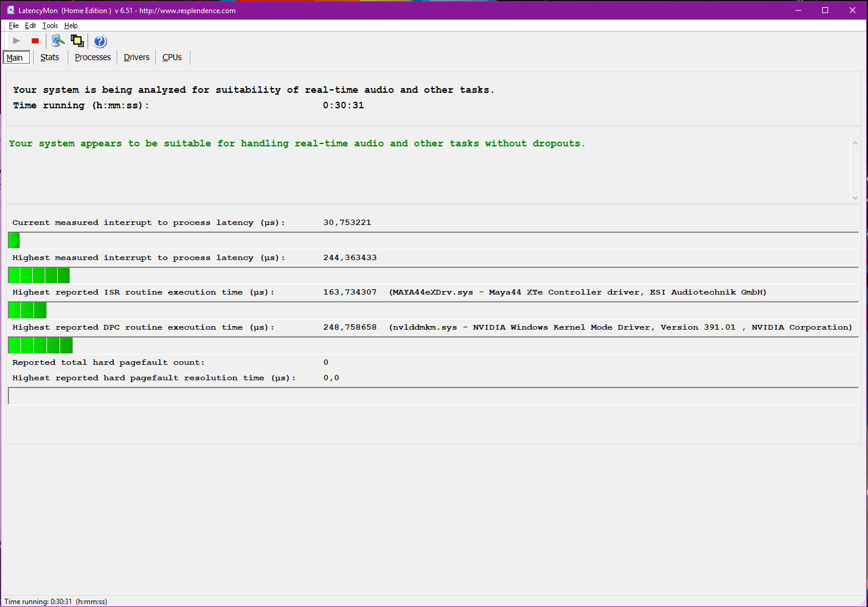Click the message pane scroll-down arrow
Screen dimensions: 868x607
pyautogui.click(x=855, y=198)
